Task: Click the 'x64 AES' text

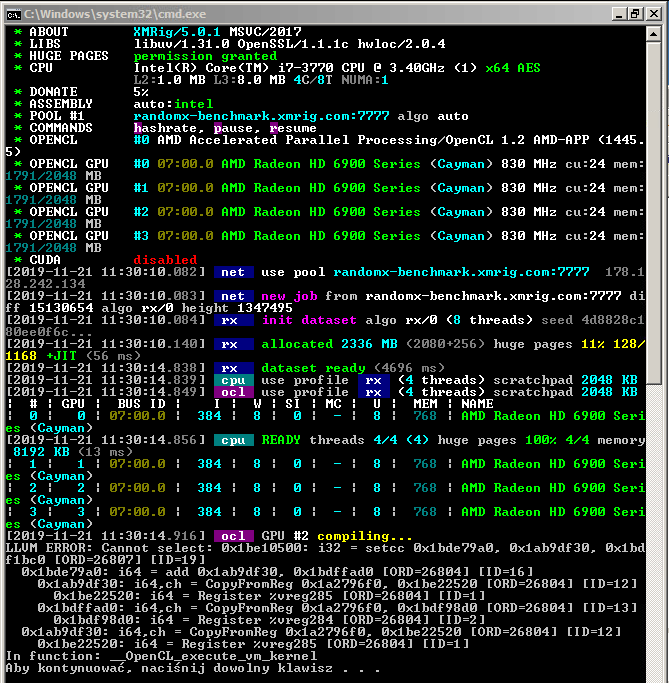Action: click(513, 68)
